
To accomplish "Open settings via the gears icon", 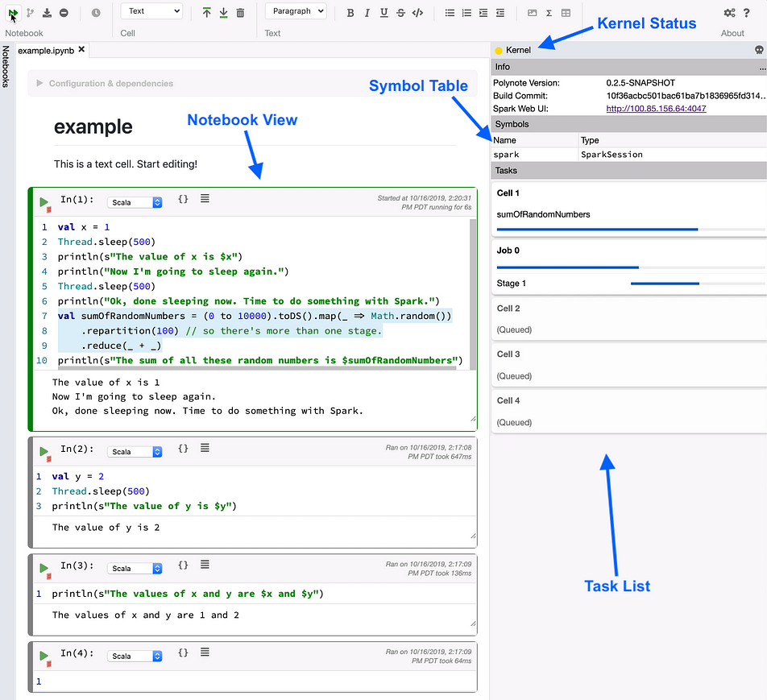I will pos(729,13).
